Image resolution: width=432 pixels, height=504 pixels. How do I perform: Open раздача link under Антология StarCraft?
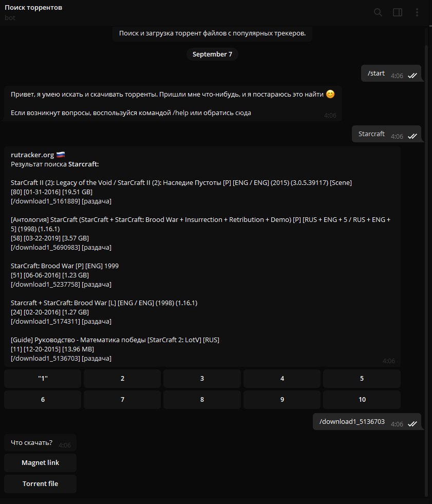97,248
